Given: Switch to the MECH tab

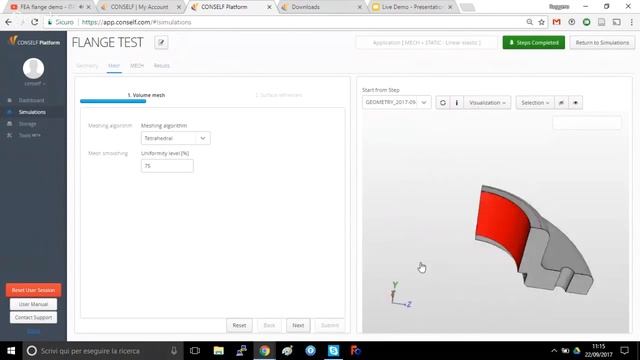Looking at the screenshot, I should click(137, 66).
